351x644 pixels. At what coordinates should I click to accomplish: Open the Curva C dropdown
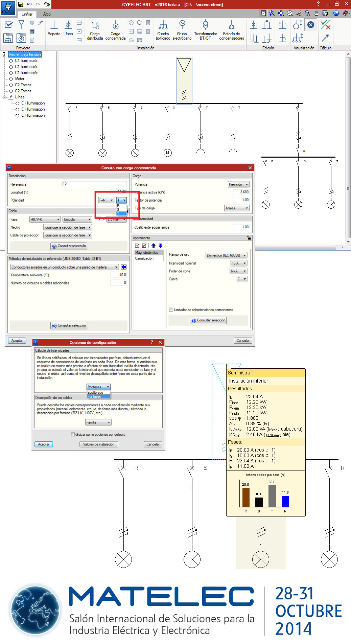click(x=242, y=279)
